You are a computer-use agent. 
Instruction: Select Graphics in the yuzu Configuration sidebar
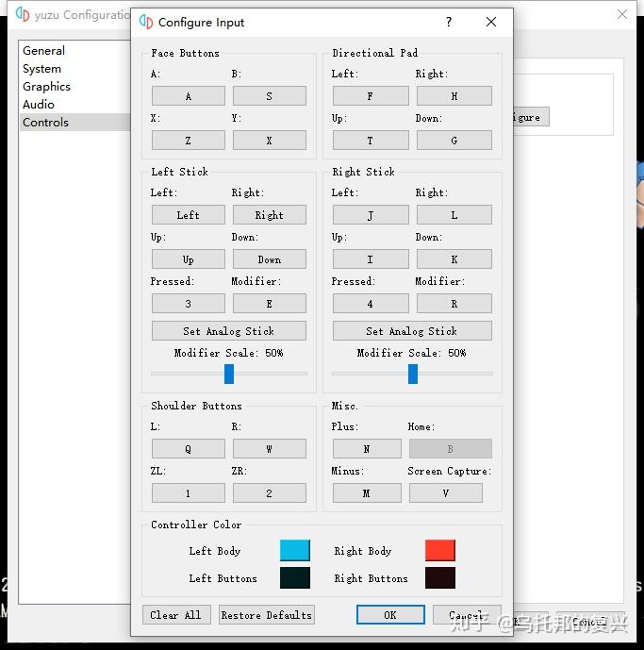click(74, 86)
